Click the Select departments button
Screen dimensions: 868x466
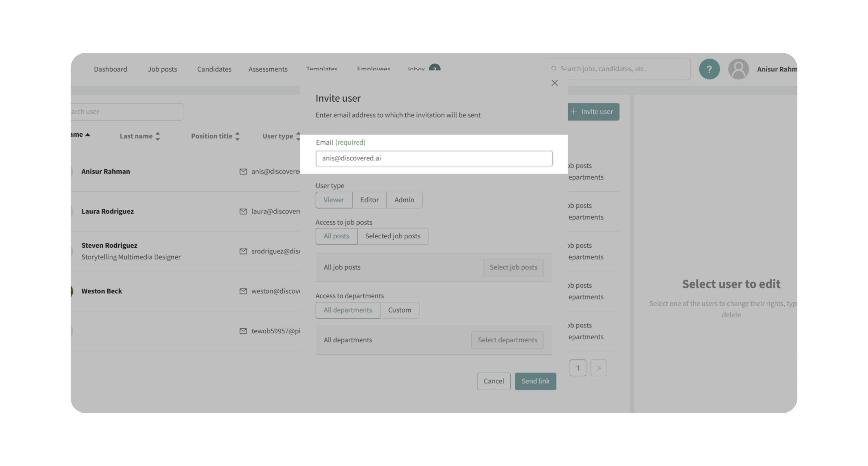507,340
